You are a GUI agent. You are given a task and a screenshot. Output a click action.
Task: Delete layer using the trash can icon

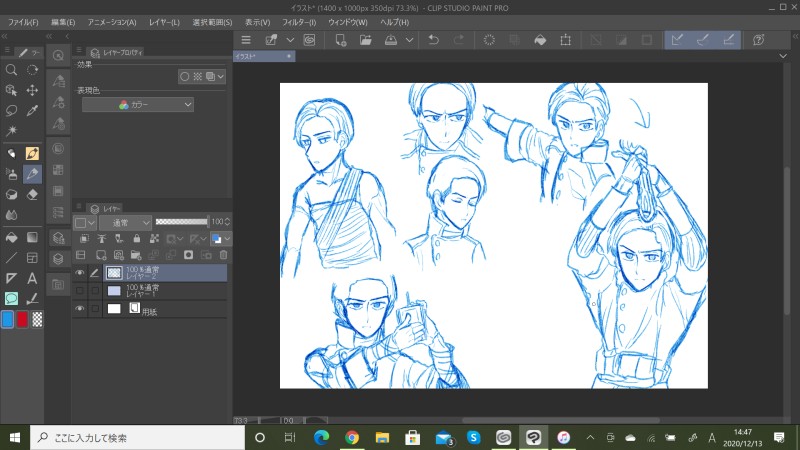point(223,255)
